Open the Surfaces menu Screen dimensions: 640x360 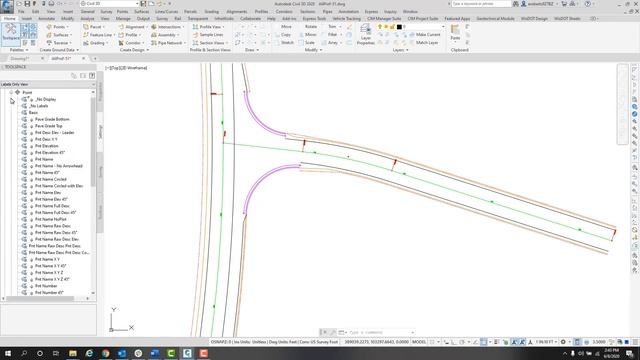(x=142, y=11)
